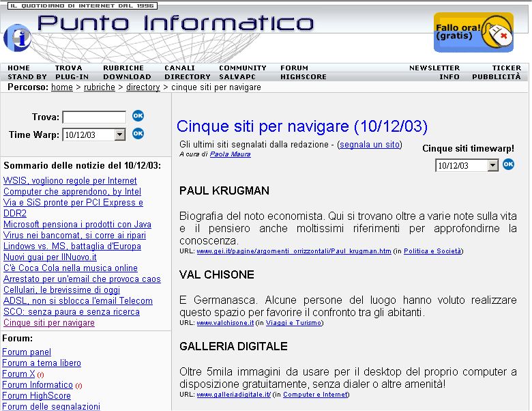This screenshot has height=411, width=532.
Task: Open 'C'è Coca Cola nella musica online'
Action: (x=70, y=268)
